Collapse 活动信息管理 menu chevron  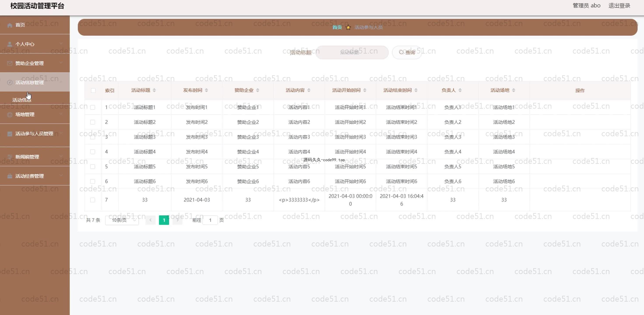(61, 82)
